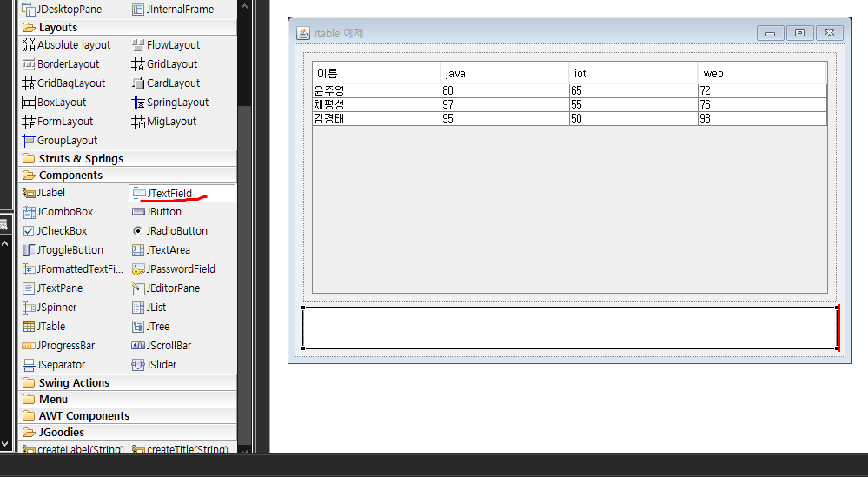The height and width of the screenshot is (477, 868).
Task: Expand the Struts & Springs category
Action: [x=128, y=159]
